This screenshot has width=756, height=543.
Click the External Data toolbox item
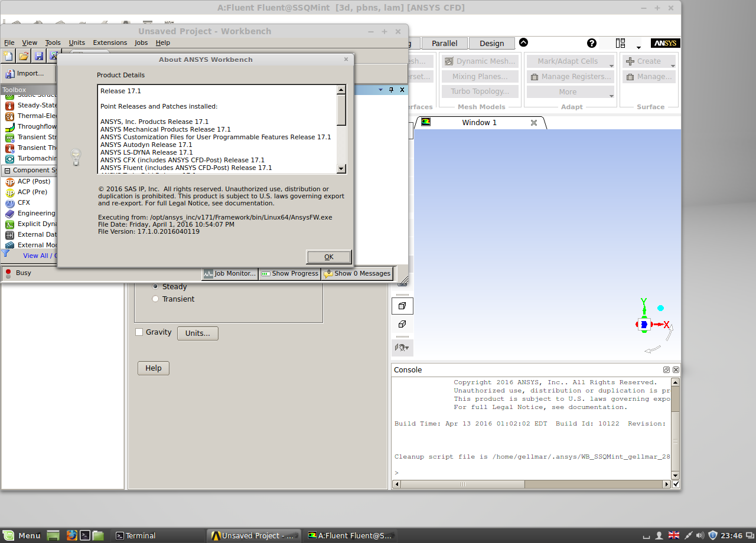[31, 234]
